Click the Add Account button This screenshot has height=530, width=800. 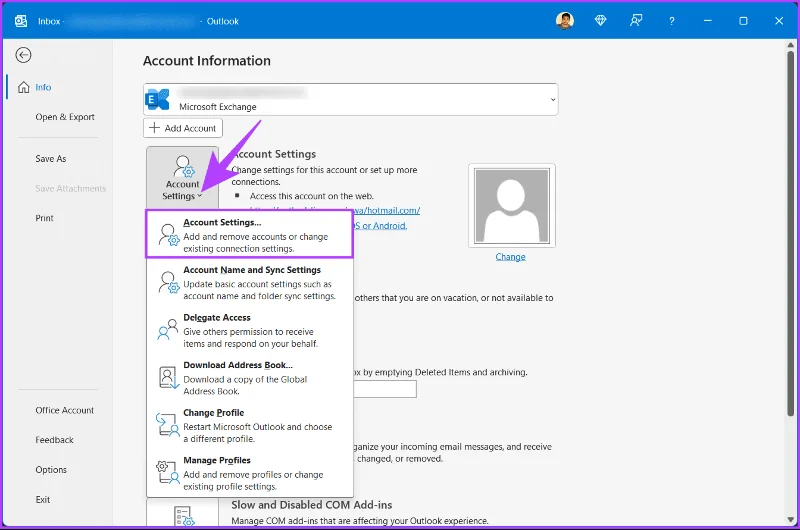pyautogui.click(x=183, y=128)
